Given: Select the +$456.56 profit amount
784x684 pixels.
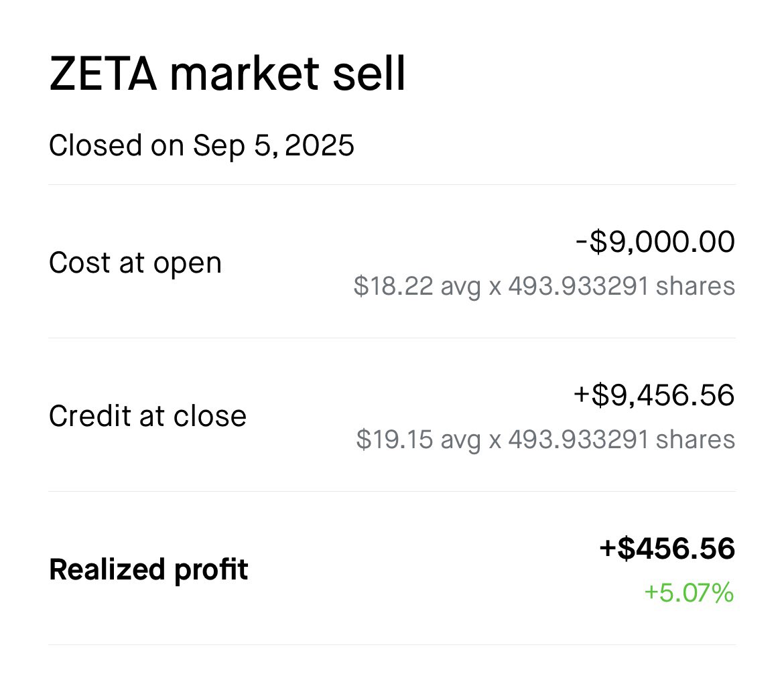Looking at the screenshot, I should (x=667, y=549).
